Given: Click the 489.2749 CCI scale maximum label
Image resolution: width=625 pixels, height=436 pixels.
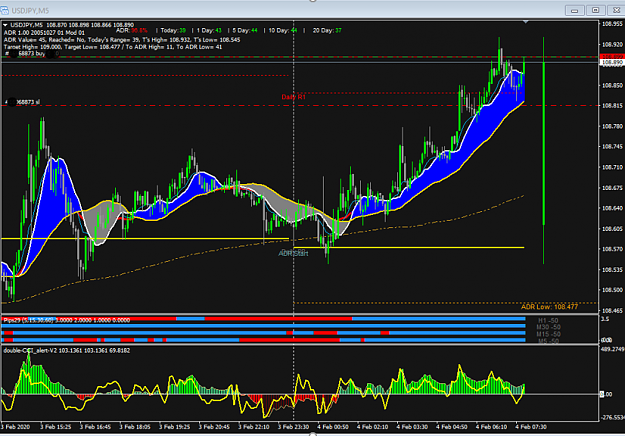Looking at the screenshot, I should (612, 349).
